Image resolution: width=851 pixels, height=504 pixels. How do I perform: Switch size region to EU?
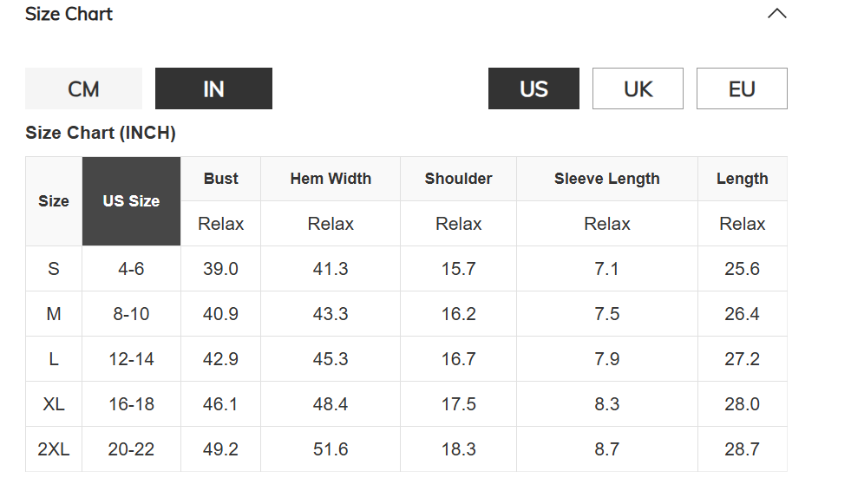(742, 88)
